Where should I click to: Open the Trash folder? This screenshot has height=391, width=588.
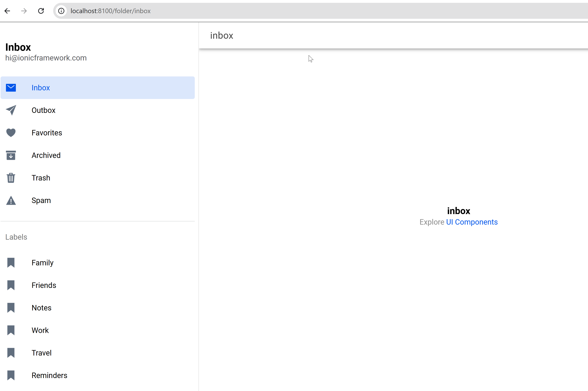coord(41,178)
